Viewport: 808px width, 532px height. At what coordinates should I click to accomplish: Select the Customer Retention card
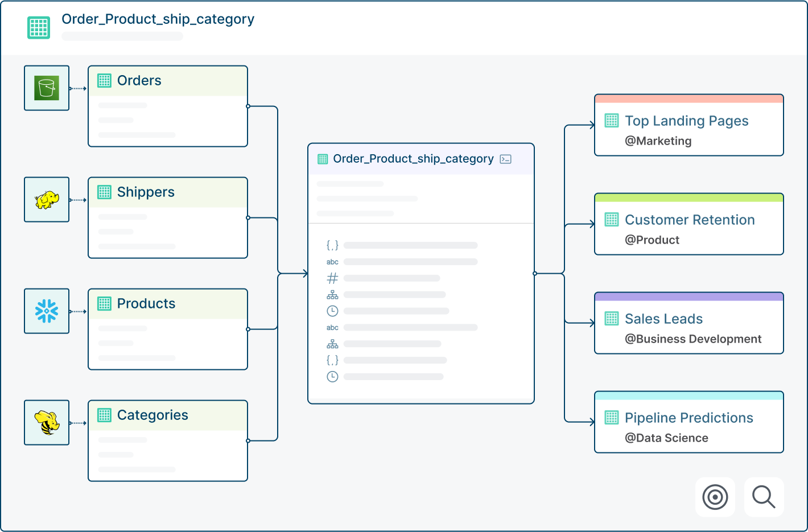pos(689,224)
